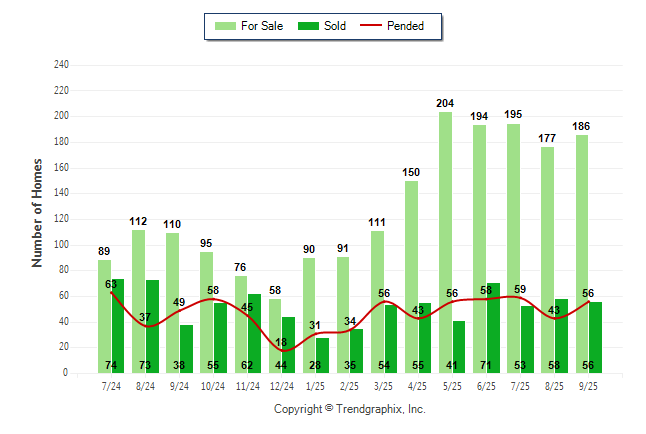This screenshot has width=646, height=434.
Task: Select the For Sale bar labeled 150
Action: pyautogui.click(x=411, y=275)
